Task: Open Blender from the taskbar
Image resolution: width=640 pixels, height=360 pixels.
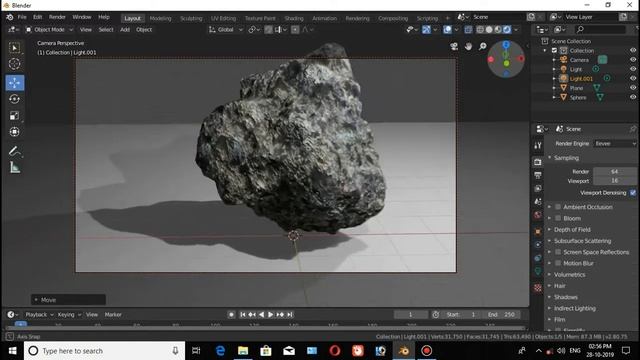Action: pyautogui.click(x=403, y=351)
